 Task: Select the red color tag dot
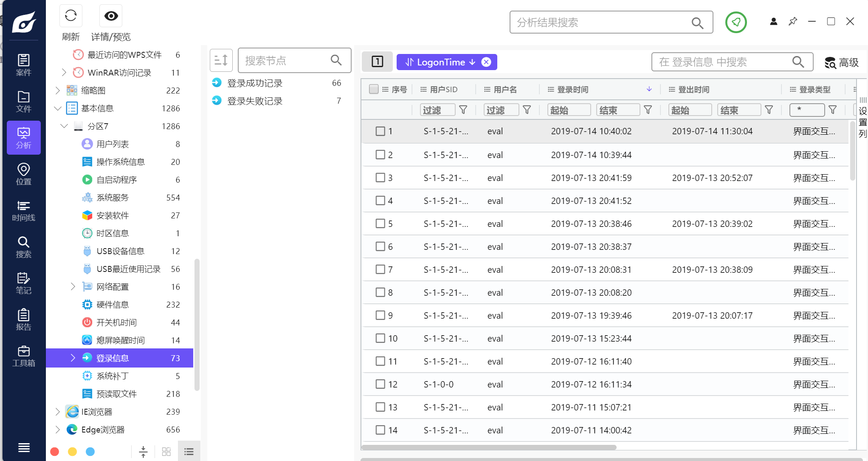[x=55, y=451]
